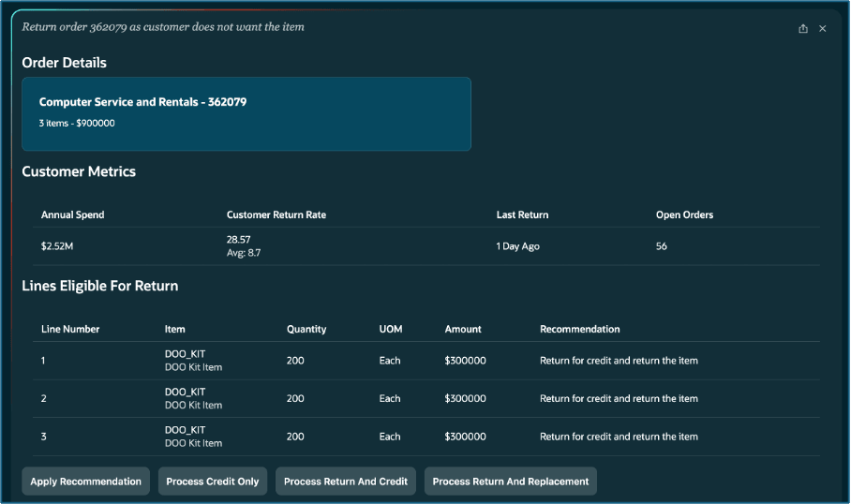Click the open orders value 56

661,246
